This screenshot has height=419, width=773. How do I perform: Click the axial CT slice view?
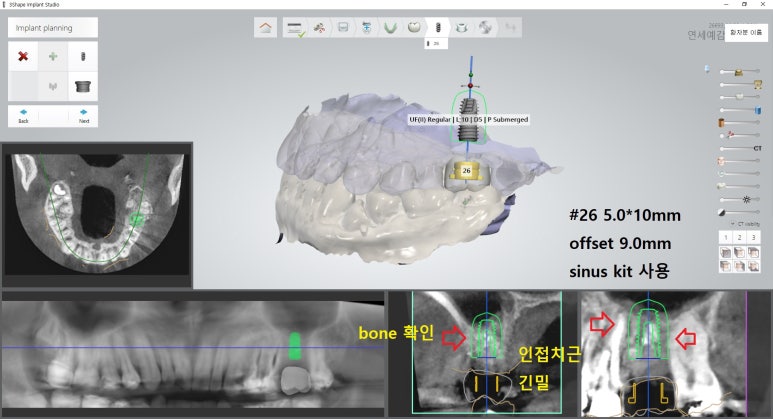tap(97, 211)
